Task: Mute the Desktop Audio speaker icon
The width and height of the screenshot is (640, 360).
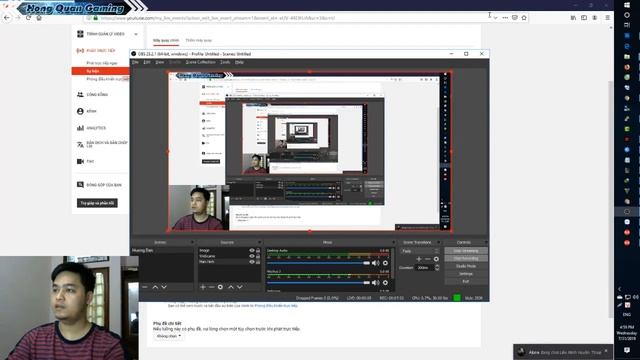Action: coord(375,263)
